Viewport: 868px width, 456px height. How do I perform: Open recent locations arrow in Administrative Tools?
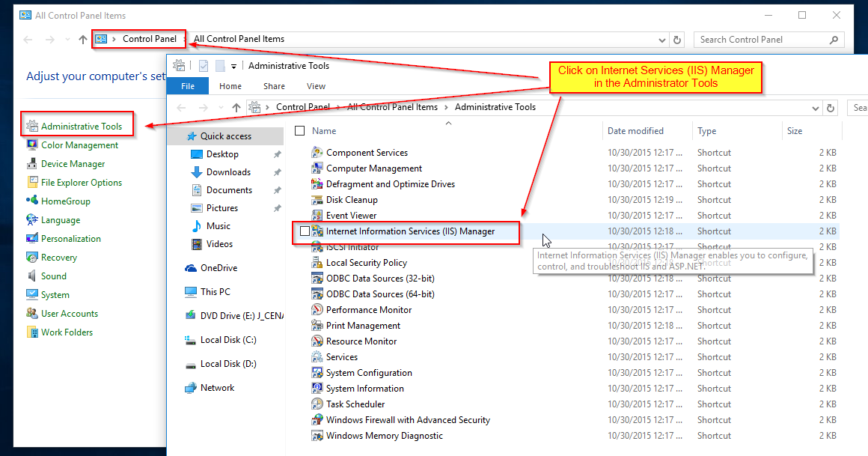(x=221, y=108)
